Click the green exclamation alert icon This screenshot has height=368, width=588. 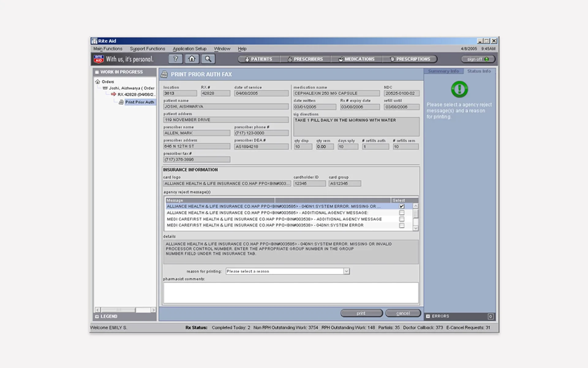459,89
